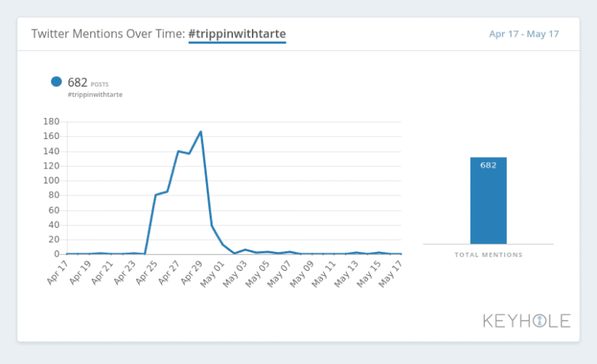This screenshot has height=364, width=597.
Task: Select the line peak at Apr 29
Action: click(x=201, y=132)
